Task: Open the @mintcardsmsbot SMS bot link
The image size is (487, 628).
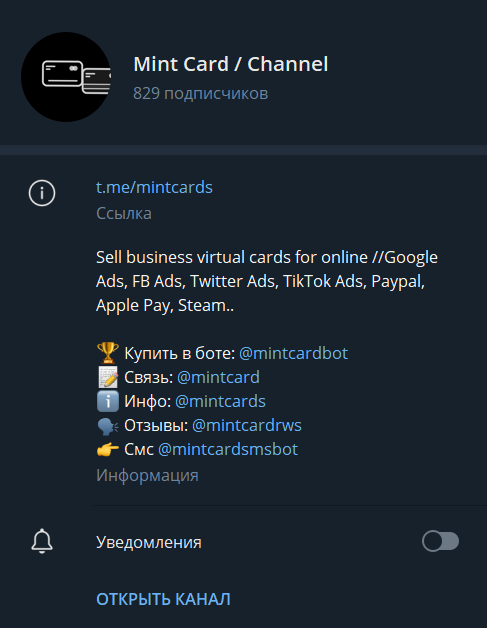Action: click(228, 449)
